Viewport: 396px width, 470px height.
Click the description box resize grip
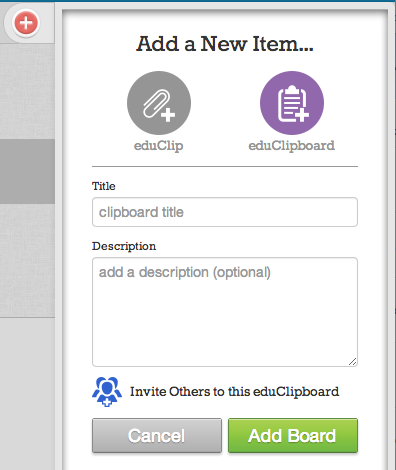pos(353,362)
